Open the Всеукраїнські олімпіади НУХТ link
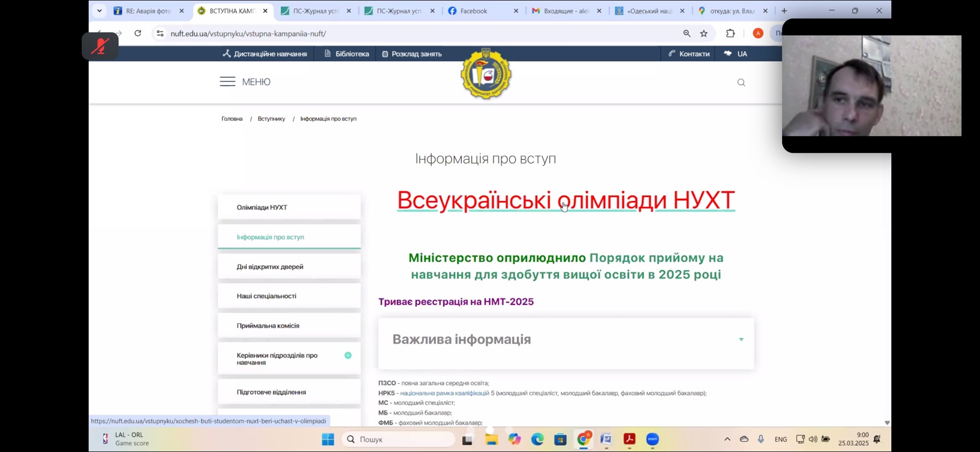 click(x=565, y=200)
